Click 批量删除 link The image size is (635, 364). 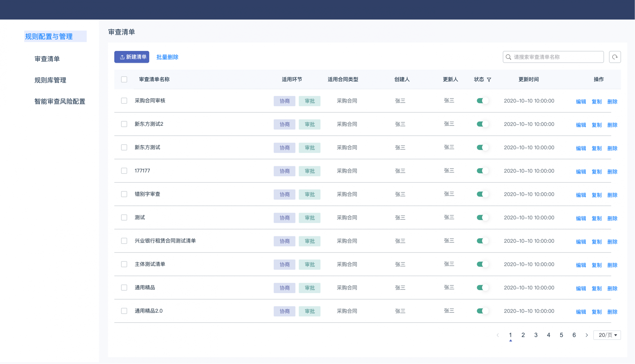[x=167, y=57]
